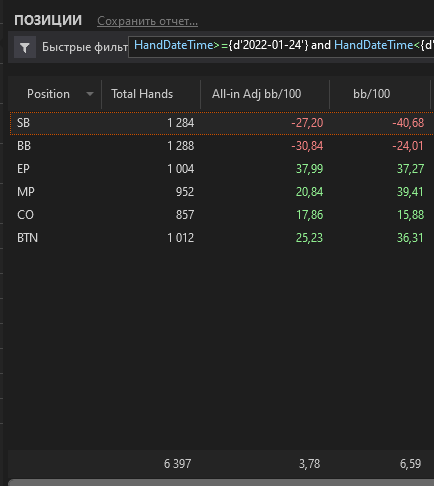Click the 17,86 All-in Adj value
Screen dimensions: 434x486
pos(309,215)
